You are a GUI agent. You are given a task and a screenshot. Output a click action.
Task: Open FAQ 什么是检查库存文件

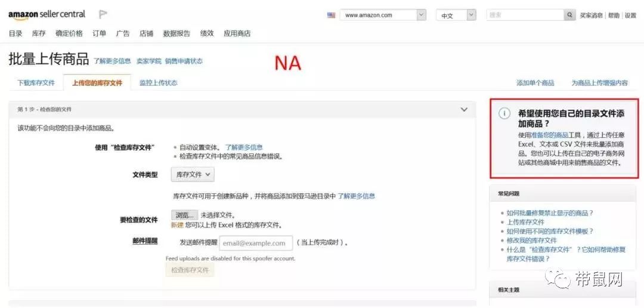565,254
